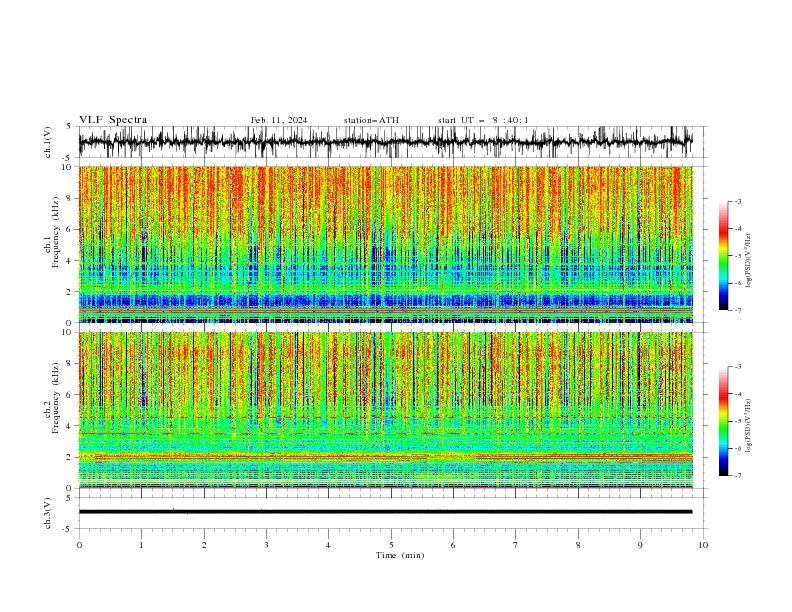Click the '-7' label on lower colorbar
Screen dimensions: 792x612
click(x=737, y=475)
